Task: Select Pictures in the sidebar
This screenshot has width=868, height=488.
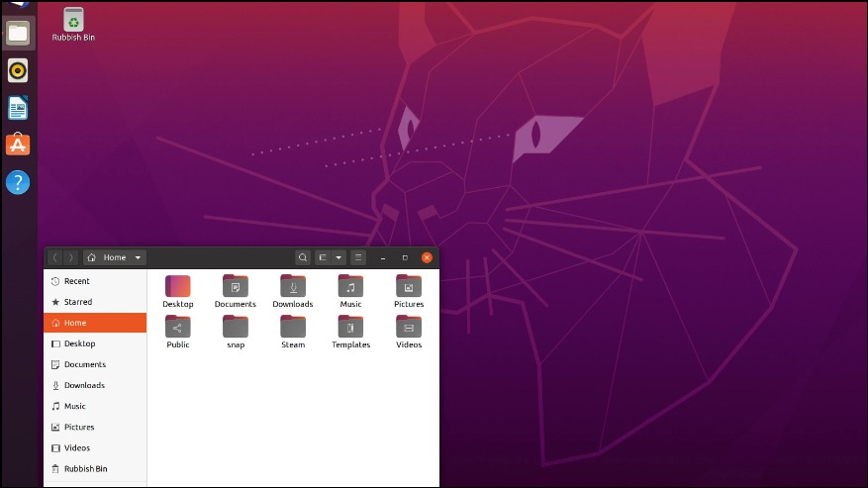Action: pyautogui.click(x=95, y=427)
